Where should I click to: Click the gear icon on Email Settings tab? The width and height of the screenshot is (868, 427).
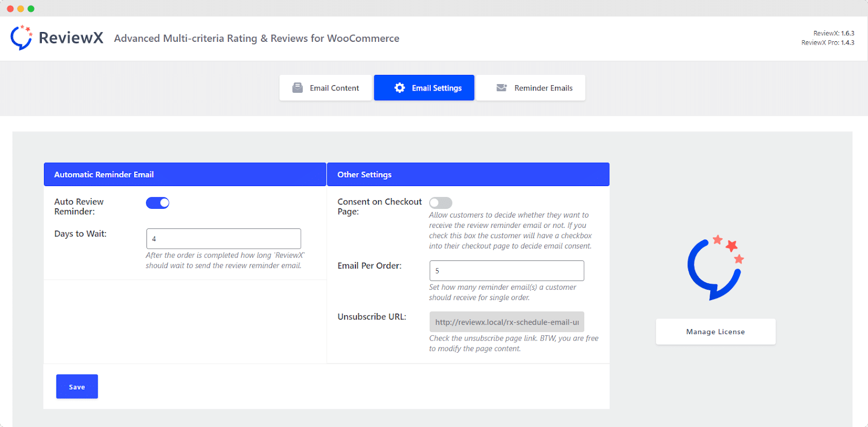400,88
